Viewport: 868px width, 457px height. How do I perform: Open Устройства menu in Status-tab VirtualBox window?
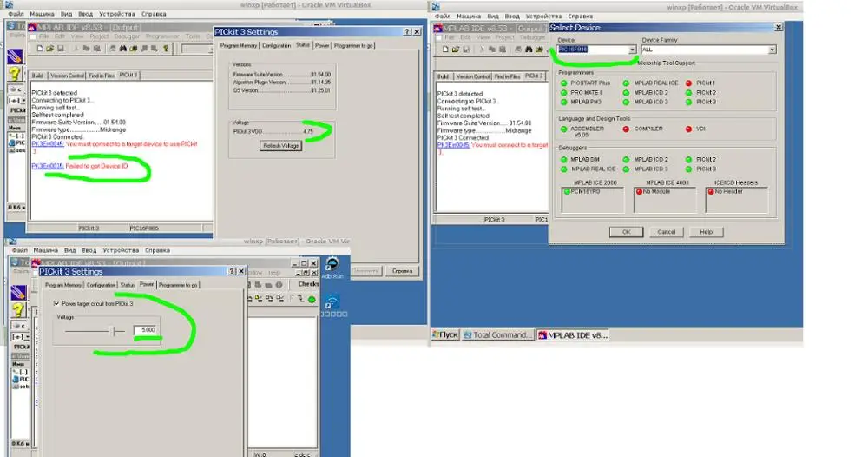pyautogui.click(x=117, y=14)
